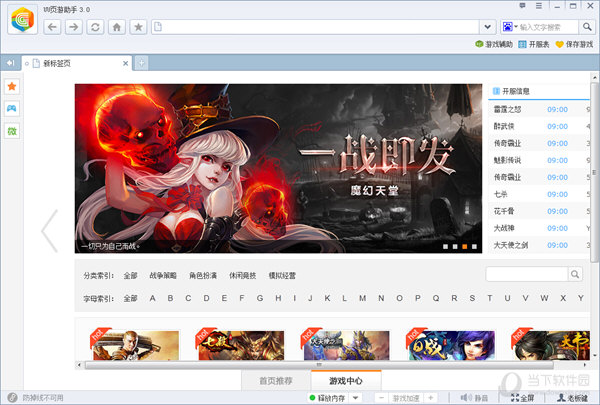Click the magnifier search button in the toolbar

587,27
